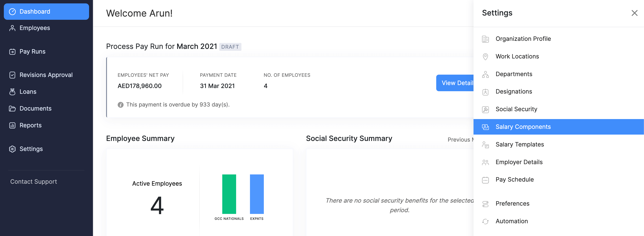The width and height of the screenshot is (644, 236).
Task: Click the Automation cycle icon
Action: (x=485, y=221)
